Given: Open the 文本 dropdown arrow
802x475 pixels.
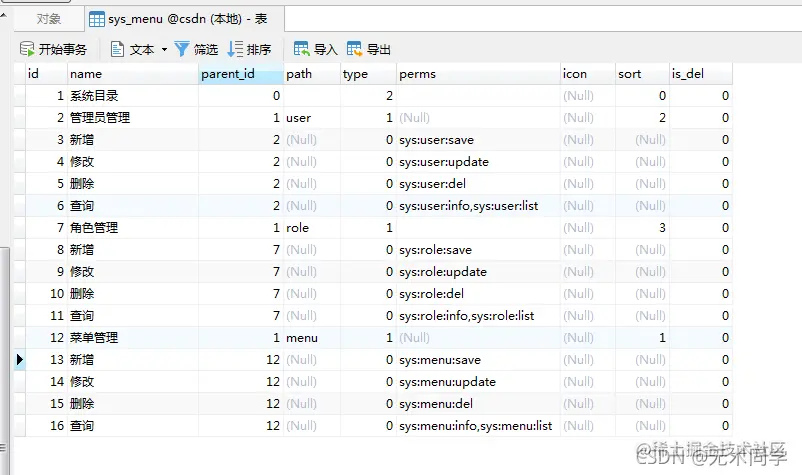Looking at the screenshot, I should tap(164, 50).
